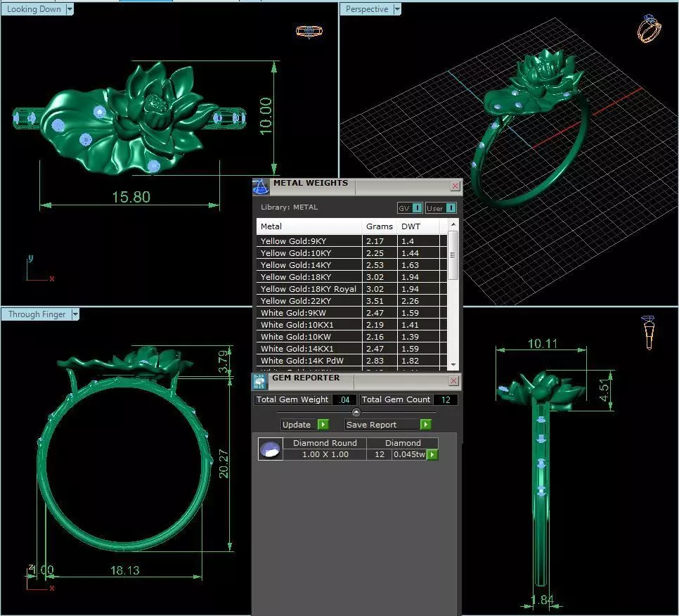Image resolution: width=679 pixels, height=616 pixels.
Task: Select the White Gold:10KX1 row
Action: 351,324
